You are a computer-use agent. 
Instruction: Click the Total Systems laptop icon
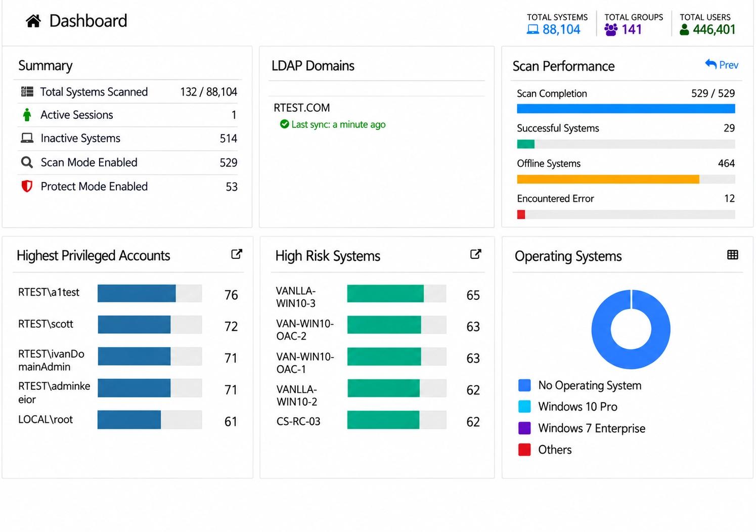click(x=532, y=30)
